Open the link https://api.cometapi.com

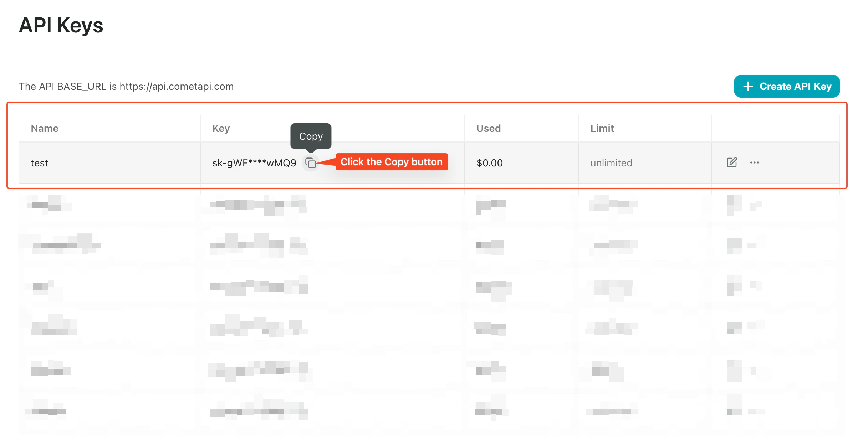click(176, 86)
